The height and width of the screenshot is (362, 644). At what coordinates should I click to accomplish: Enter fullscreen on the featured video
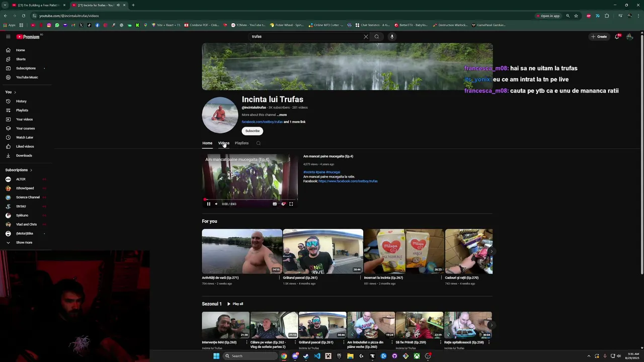pyautogui.click(x=291, y=204)
